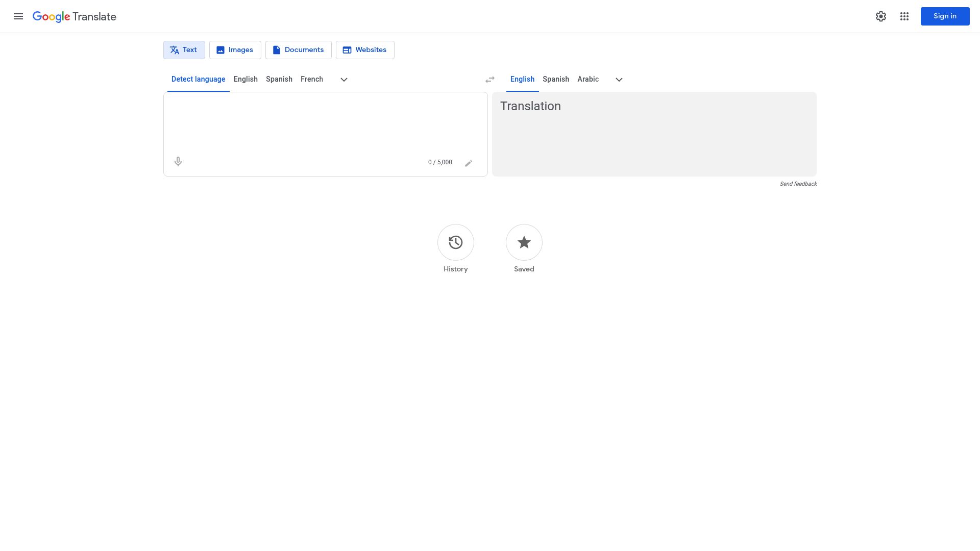Swap source and target languages
980x551 pixels.
pos(490,79)
